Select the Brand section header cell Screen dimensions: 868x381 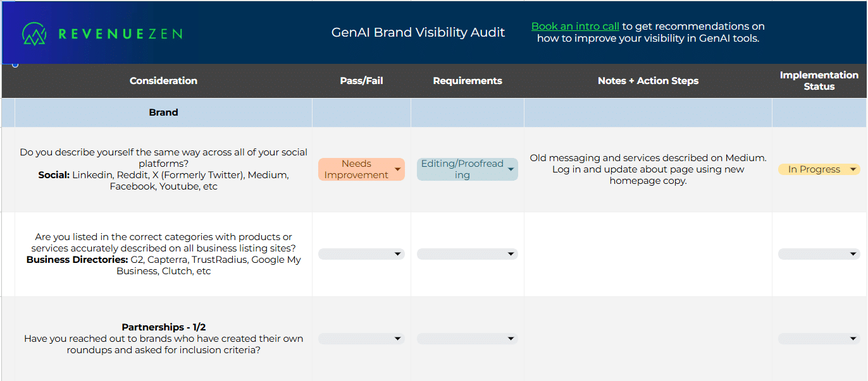[x=163, y=112]
